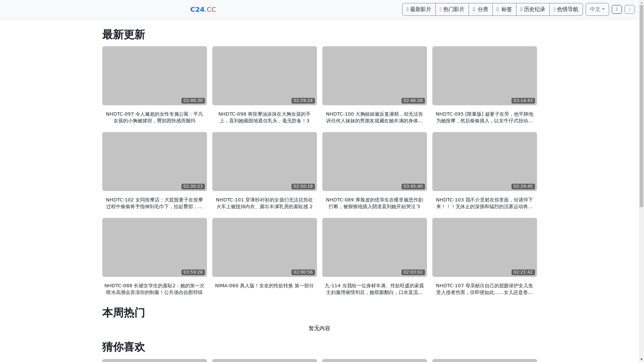Open the NHDTC-101 video thumbnail
The width and height of the screenshot is (644, 362).
pyautogui.click(x=265, y=162)
